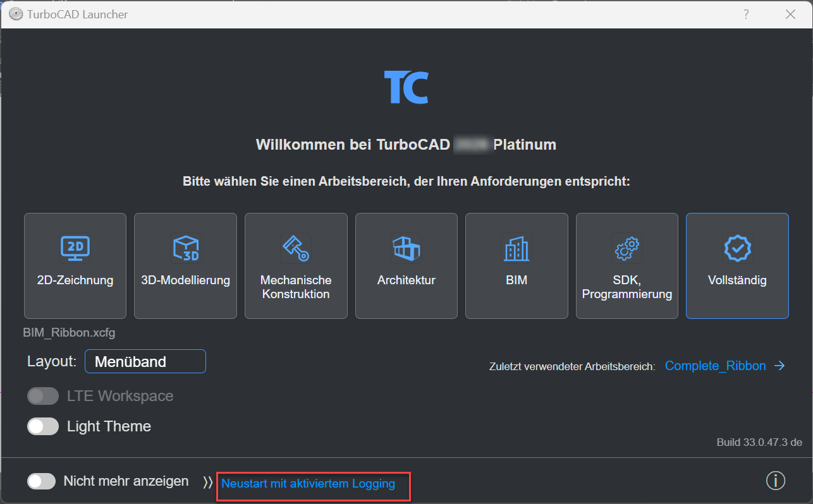Select the SDK, Programmierung gears icon
The width and height of the screenshot is (813, 504).
click(x=627, y=248)
